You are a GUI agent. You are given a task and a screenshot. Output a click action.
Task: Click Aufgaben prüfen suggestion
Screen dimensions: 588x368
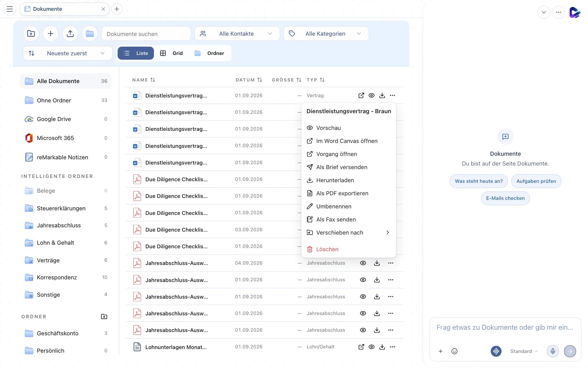click(x=536, y=181)
